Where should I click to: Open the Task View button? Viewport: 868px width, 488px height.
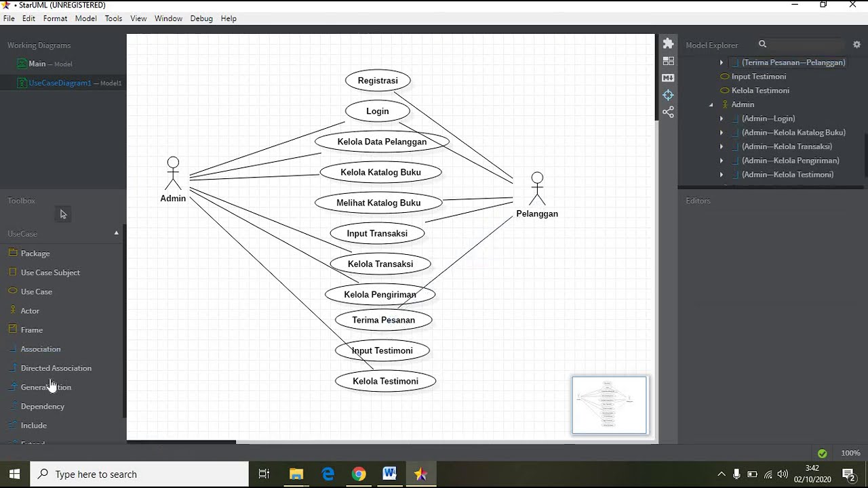(264, 474)
